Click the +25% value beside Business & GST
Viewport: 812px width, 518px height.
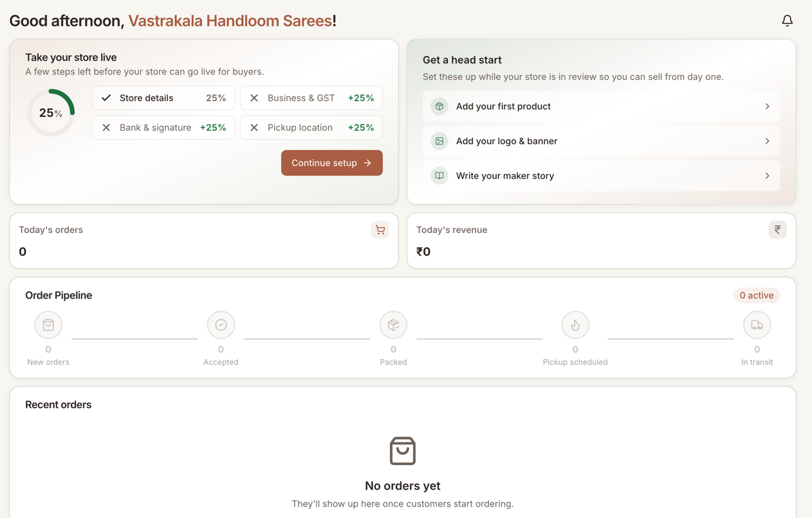361,98
